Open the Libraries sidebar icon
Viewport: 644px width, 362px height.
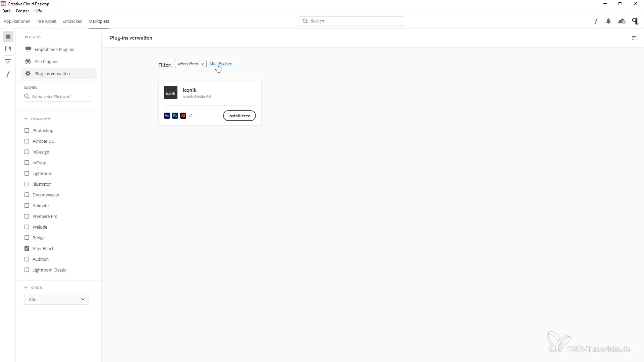click(8, 49)
